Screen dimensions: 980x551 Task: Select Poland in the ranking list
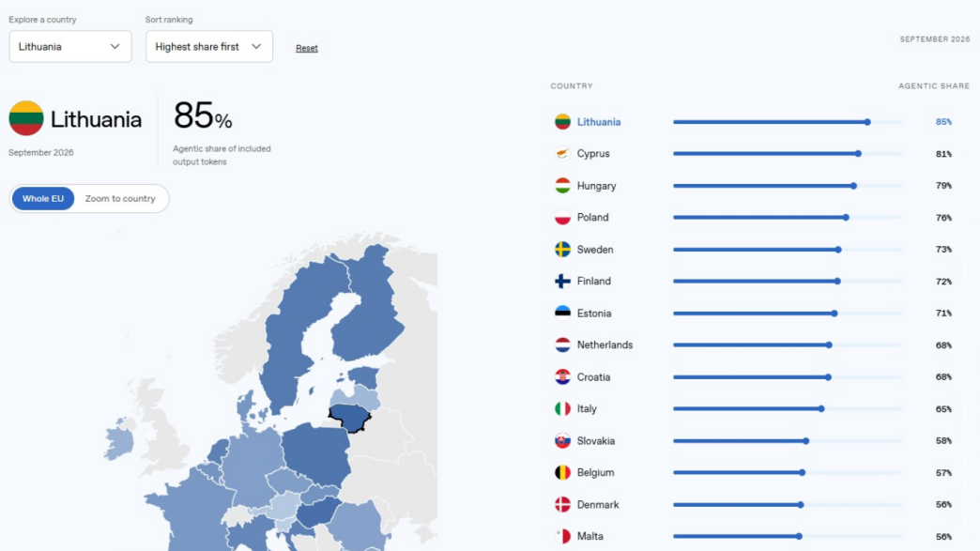[592, 218]
